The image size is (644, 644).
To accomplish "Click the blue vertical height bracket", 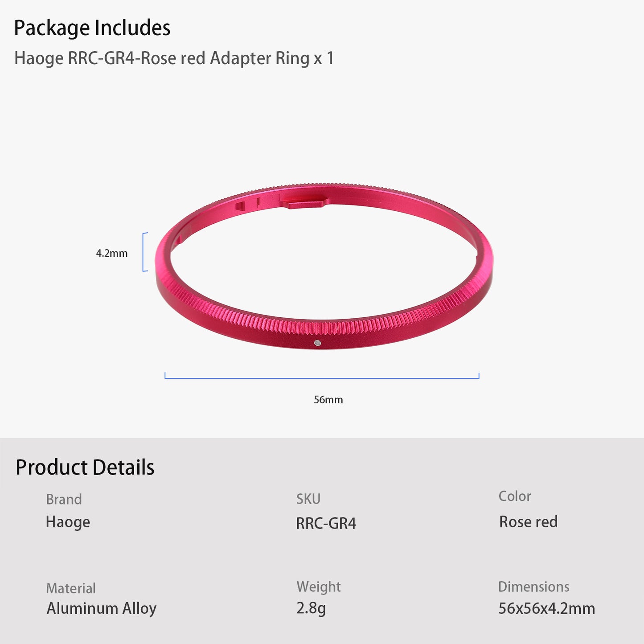I will [x=144, y=252].
